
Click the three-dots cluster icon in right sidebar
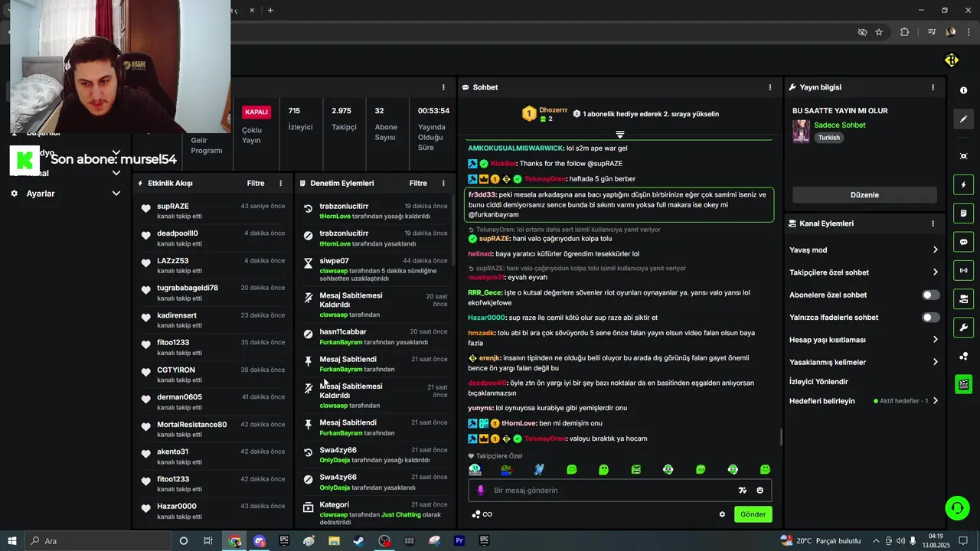pos(963,356)
